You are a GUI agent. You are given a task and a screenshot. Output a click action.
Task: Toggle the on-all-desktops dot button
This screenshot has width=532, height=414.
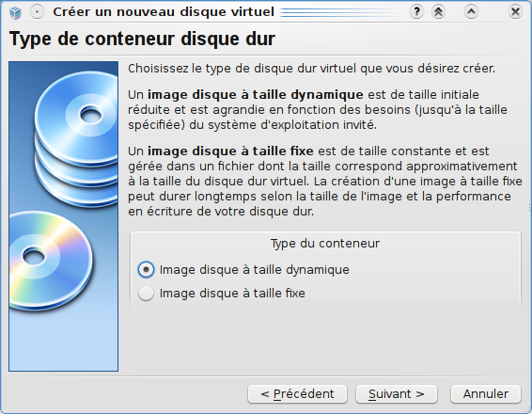[x=37, y=12]
